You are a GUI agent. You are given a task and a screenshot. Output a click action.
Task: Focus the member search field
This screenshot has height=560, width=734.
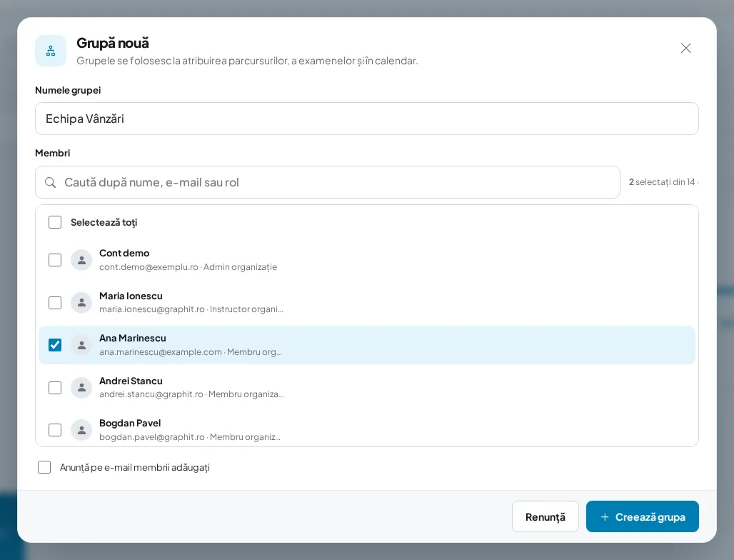coord(328,182)
